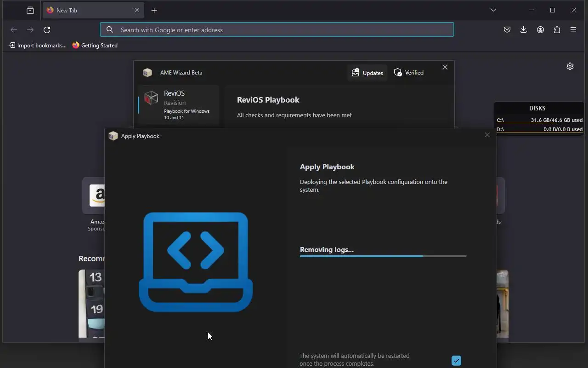Click Import bookmarks in bookmarks bar

(x=38, y=45)
